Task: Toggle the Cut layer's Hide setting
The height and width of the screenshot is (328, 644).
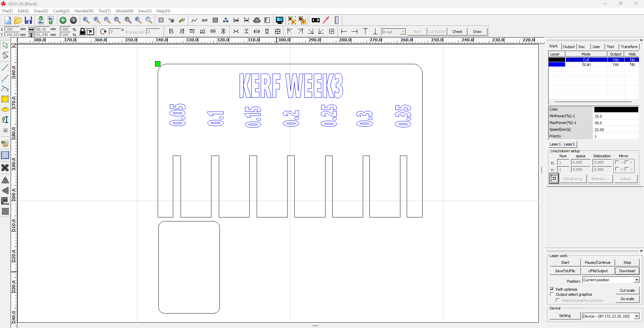Action: pyautogui.click(x=632, y=59)
